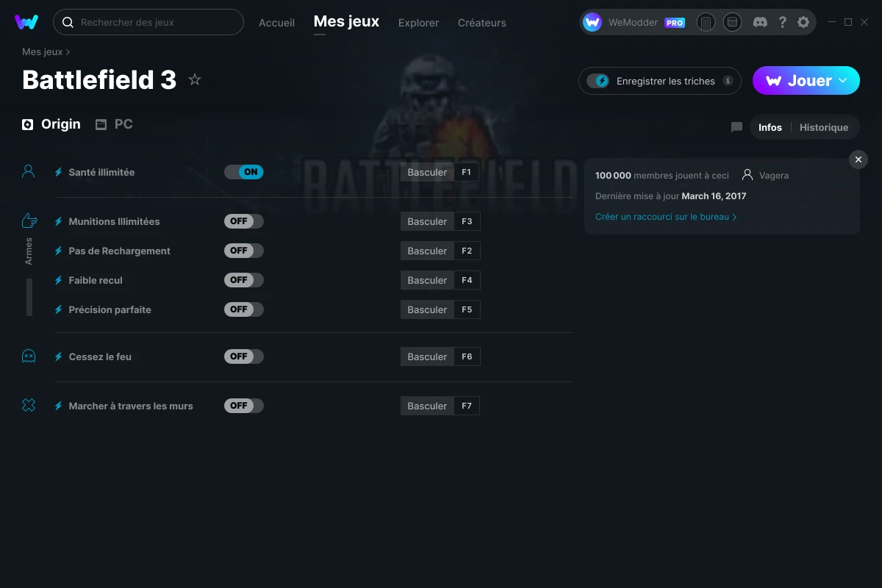The image size is (882, 588).
Task: Turn on Précision parfaite toggle
Action: [244, 309]
